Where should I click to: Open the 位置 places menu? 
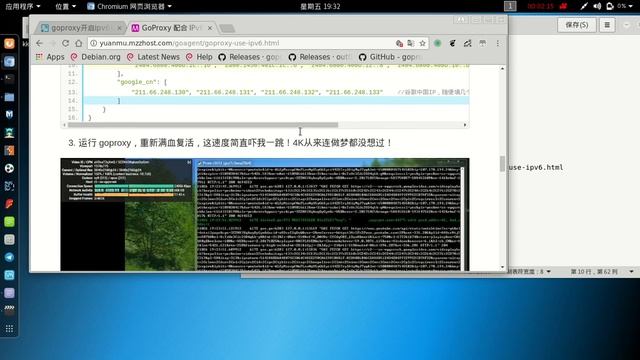65,6
